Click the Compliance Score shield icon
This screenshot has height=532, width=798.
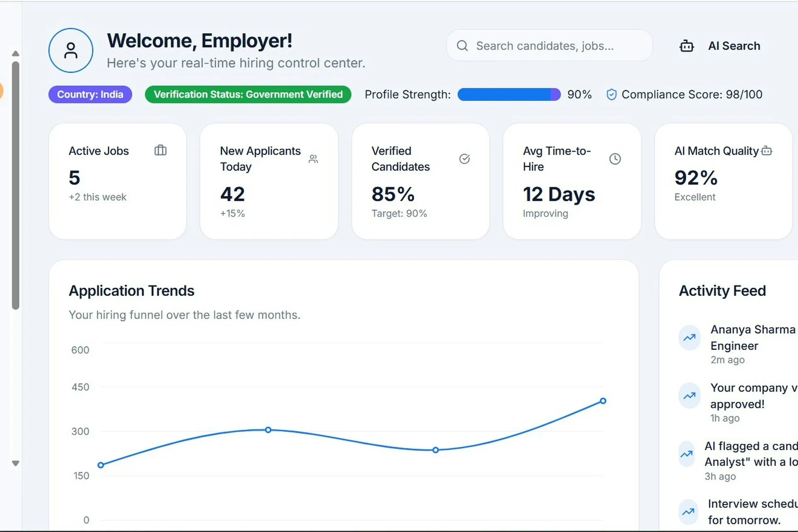(x=611, y=95)
